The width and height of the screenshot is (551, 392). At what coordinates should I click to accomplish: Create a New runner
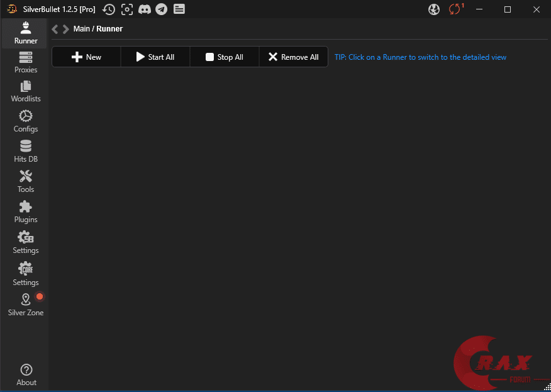pyautogui.click(x=86, y=57)
